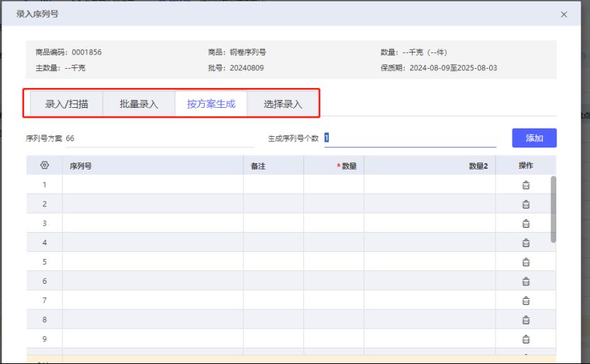The height and width of the screenshot is (364, 590).
Task: Close the 录入序列号 dialog
Action: click(564, 14)
